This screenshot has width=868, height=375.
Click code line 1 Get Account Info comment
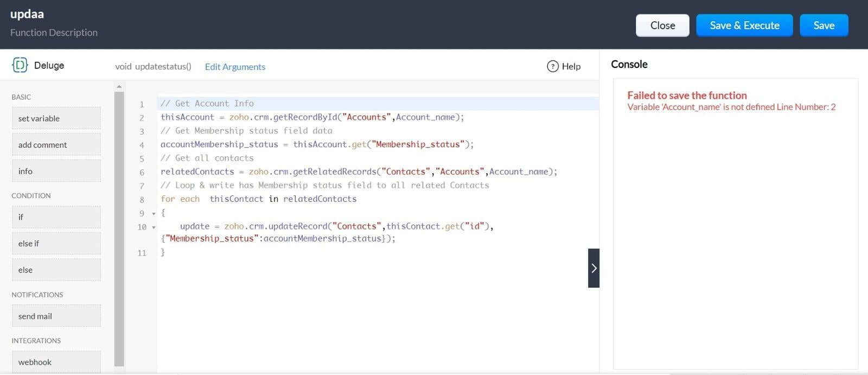(207, 103)
